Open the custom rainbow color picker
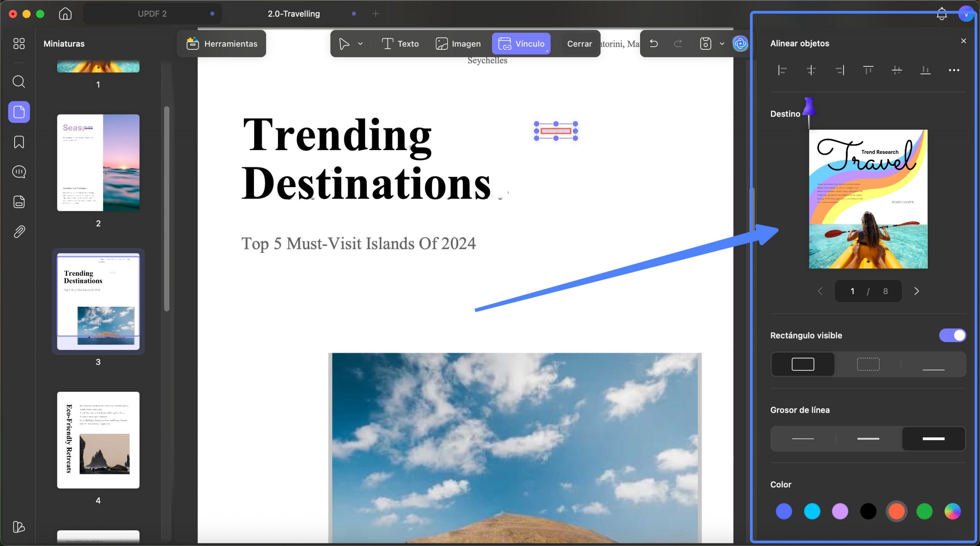980x546 pixels. coord(952,512)
